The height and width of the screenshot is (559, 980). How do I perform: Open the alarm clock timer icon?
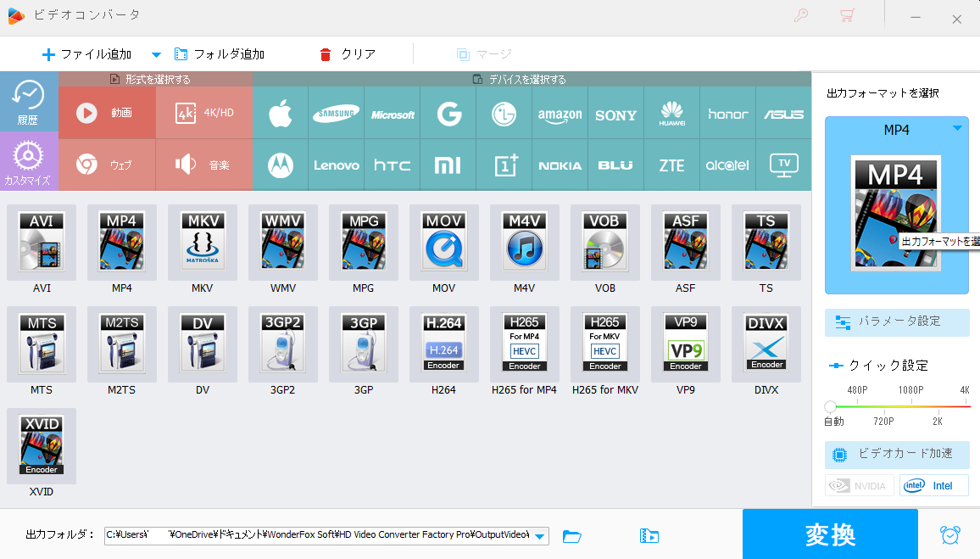950,535
